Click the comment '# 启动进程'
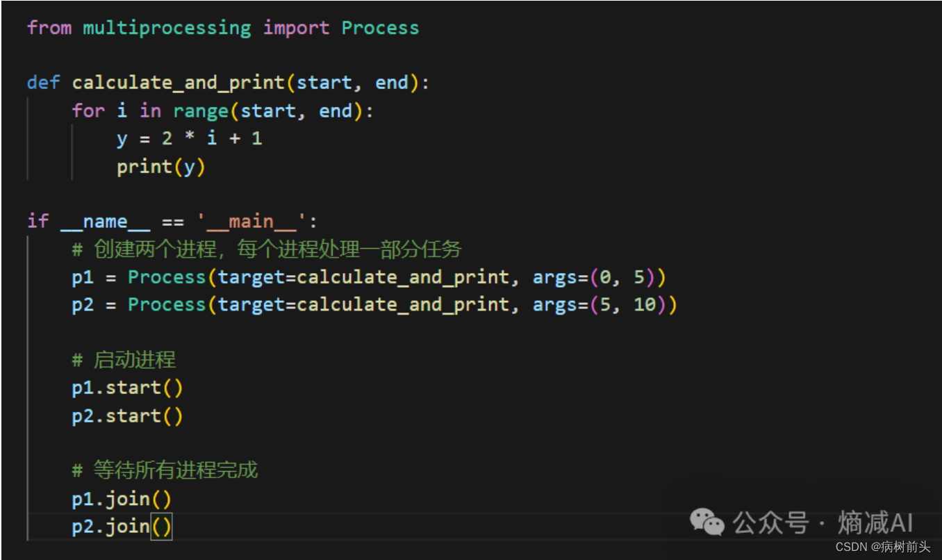 tap(124, 360)
